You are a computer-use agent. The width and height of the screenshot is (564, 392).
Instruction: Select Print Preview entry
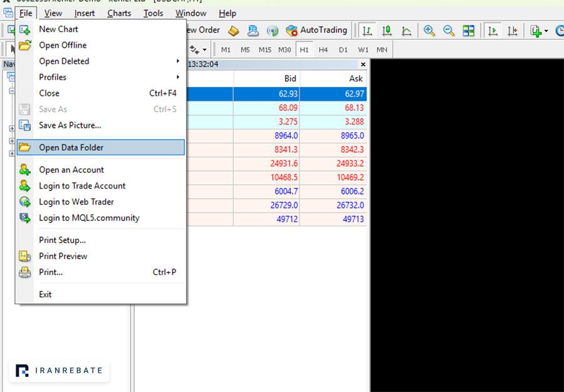pos(101,256)
